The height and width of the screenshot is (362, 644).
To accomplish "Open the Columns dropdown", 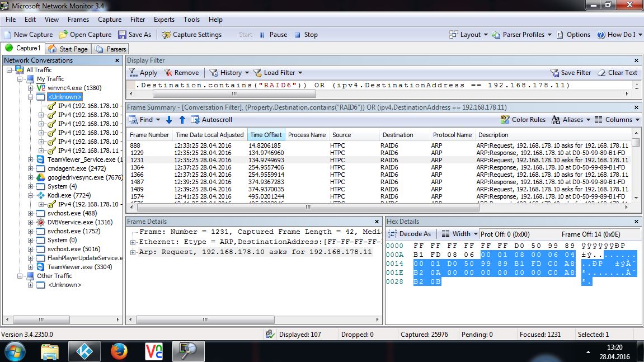I will click(617, 120).
